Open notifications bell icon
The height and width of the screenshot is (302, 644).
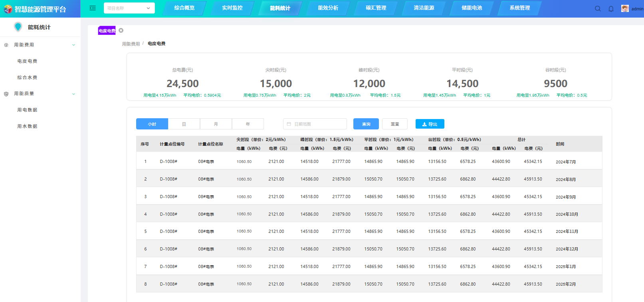pos(611,8)
